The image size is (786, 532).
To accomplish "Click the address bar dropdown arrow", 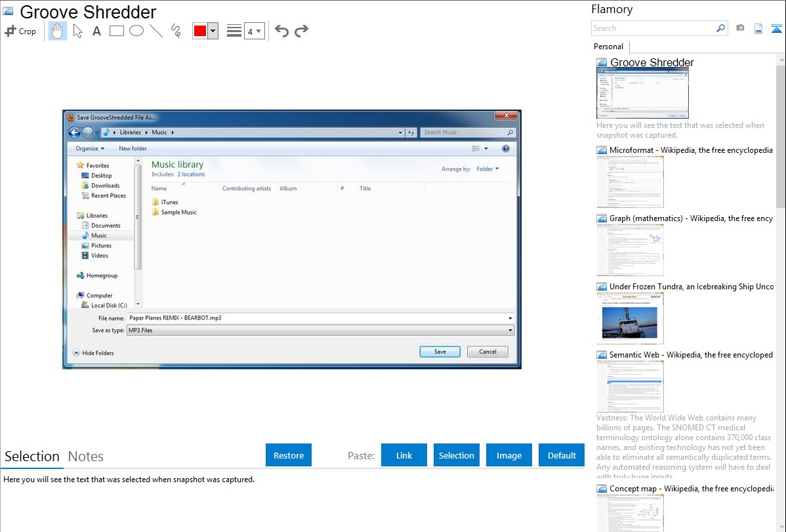I will [400, 133].
